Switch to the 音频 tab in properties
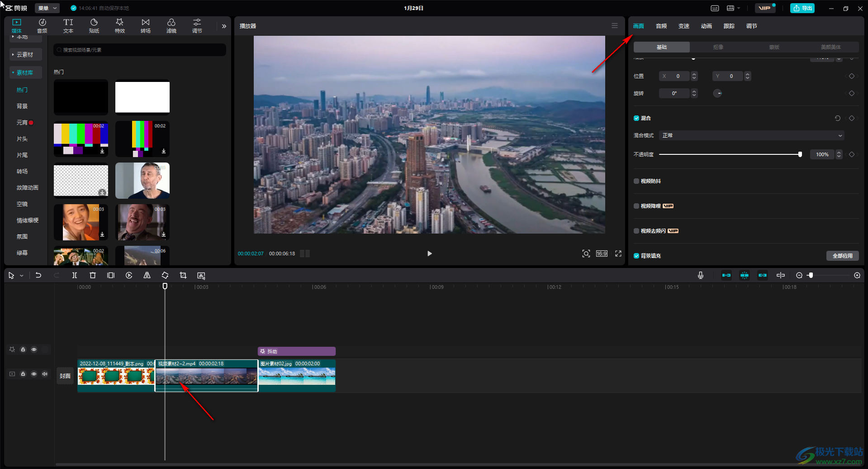Screen dimensions: 868x469 click(661, 26)
